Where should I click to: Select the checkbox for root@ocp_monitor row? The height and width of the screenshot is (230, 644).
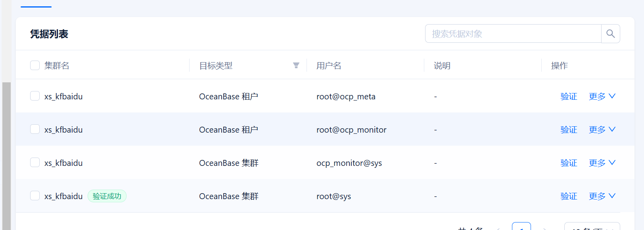[x=35, y=129]
